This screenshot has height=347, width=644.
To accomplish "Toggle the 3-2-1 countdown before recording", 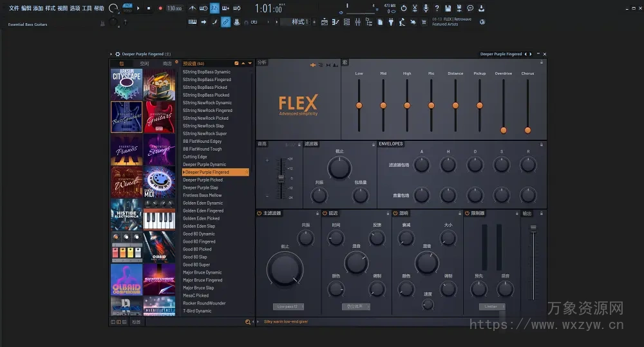I will 214,8.
